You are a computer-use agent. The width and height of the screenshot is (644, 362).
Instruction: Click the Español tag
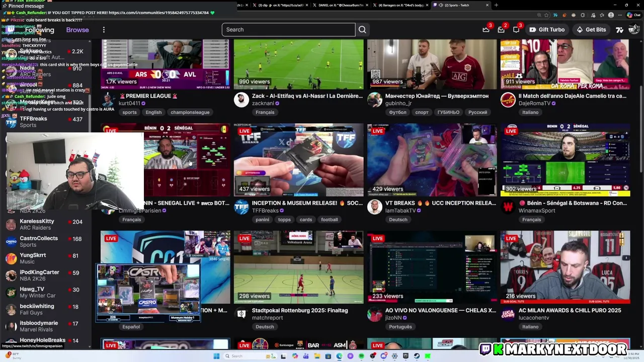pyautogui.click(x=131, y=327)
